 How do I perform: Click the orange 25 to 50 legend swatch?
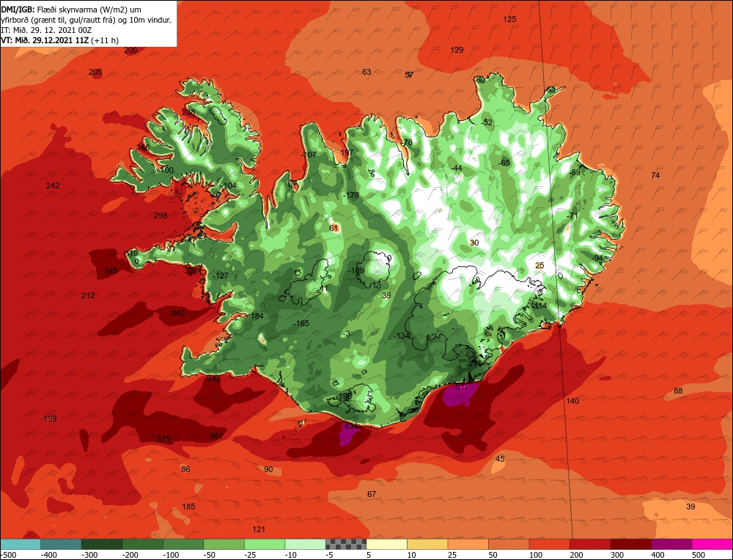[468, 544]
